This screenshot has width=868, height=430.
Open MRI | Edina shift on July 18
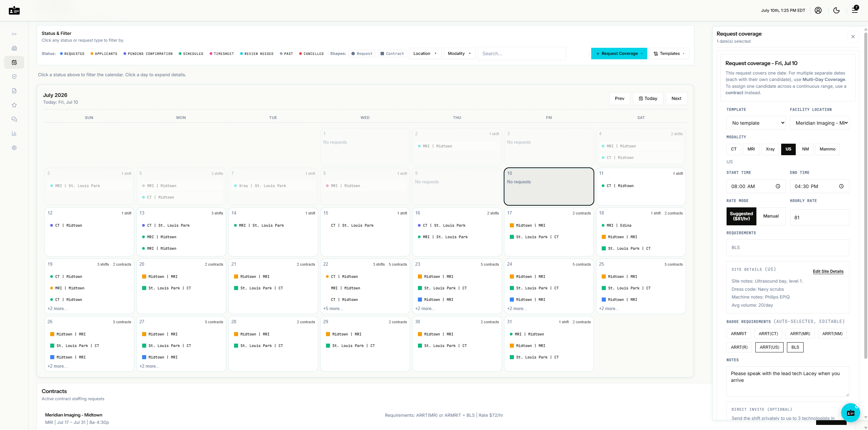click(x=641, y=225)
